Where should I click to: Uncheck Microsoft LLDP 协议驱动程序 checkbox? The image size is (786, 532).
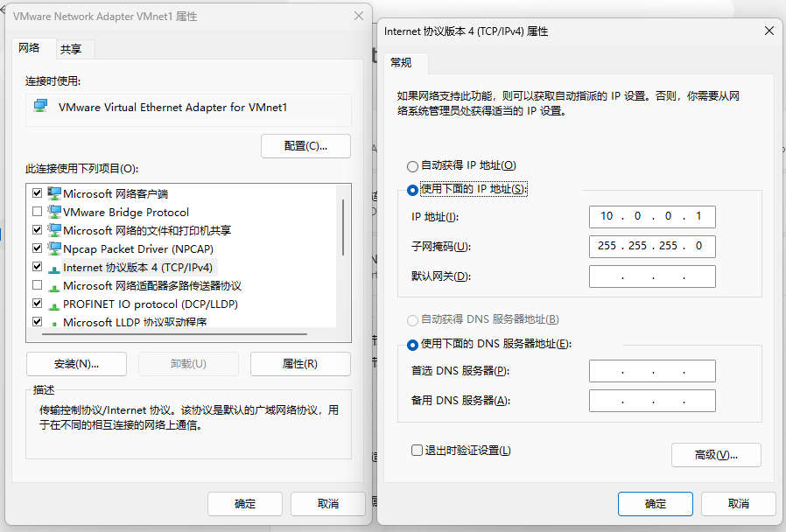click(x=37, y=322)
